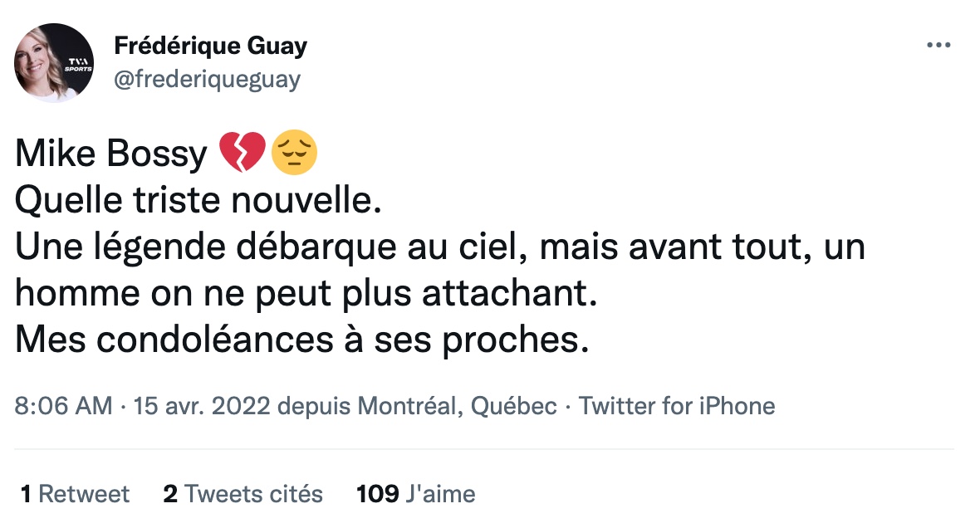The width and height of the screenshot is (980, 528).
Task: Click 'Mes condoléances à ses proches.' line
Action: coord(301,341)
